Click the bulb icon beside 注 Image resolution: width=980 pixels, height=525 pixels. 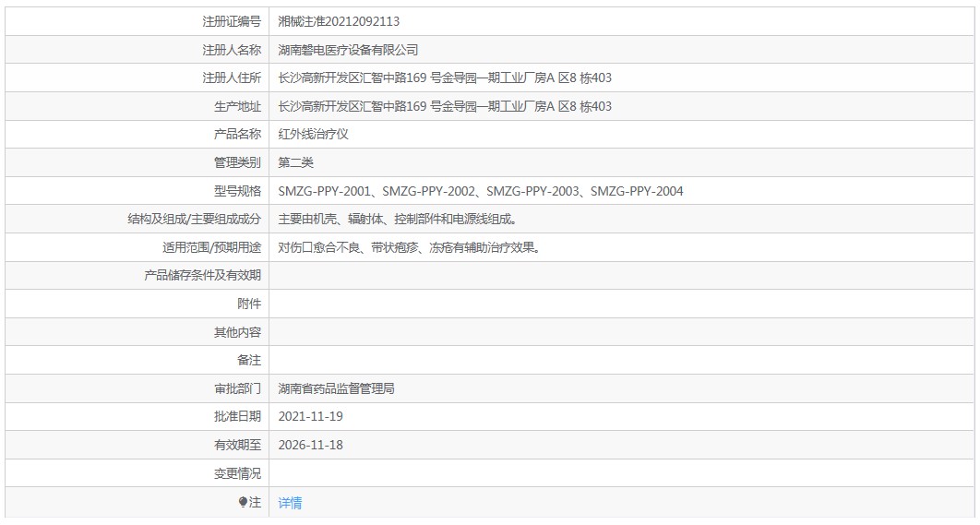(x=243, y=502)
